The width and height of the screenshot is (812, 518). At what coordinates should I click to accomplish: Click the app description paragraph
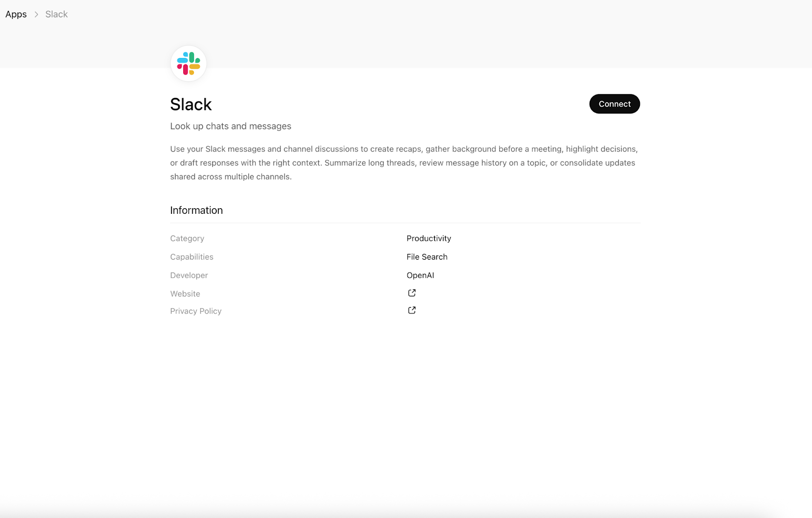coord(403,163)
